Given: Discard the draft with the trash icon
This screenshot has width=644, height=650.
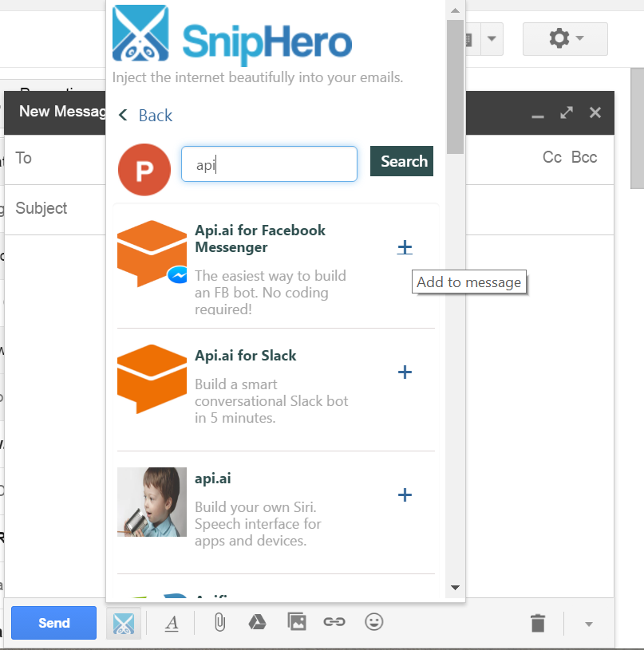Looking at the screenshot, I should click(537, 622).
